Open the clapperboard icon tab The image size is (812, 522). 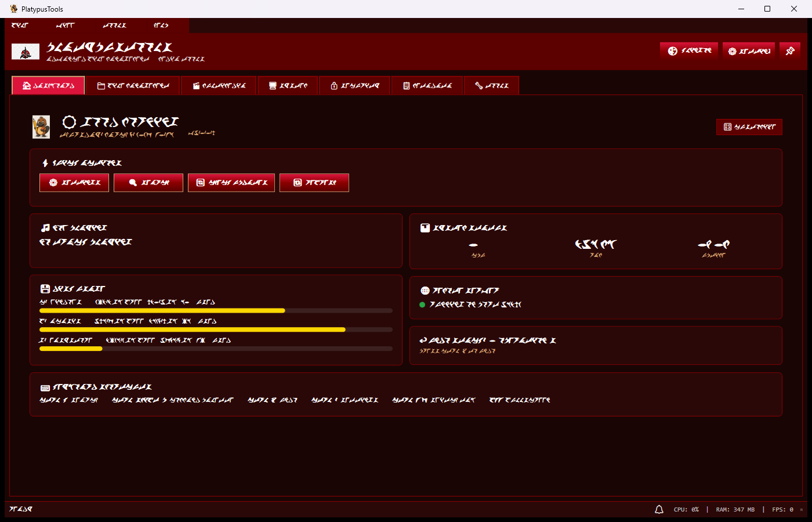[x=219, y=86]
